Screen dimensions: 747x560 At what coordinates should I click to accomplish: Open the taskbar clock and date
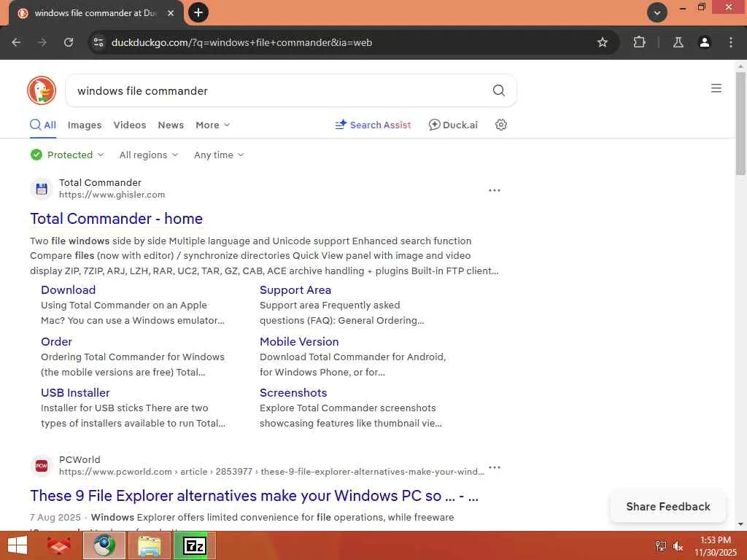(x=716, y=545)
